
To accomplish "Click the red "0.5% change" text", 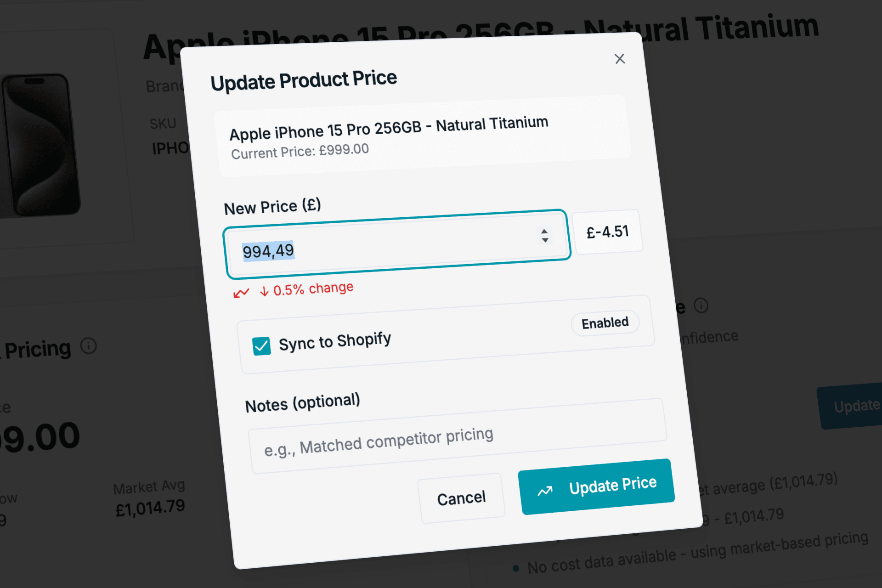I will 313,288.
